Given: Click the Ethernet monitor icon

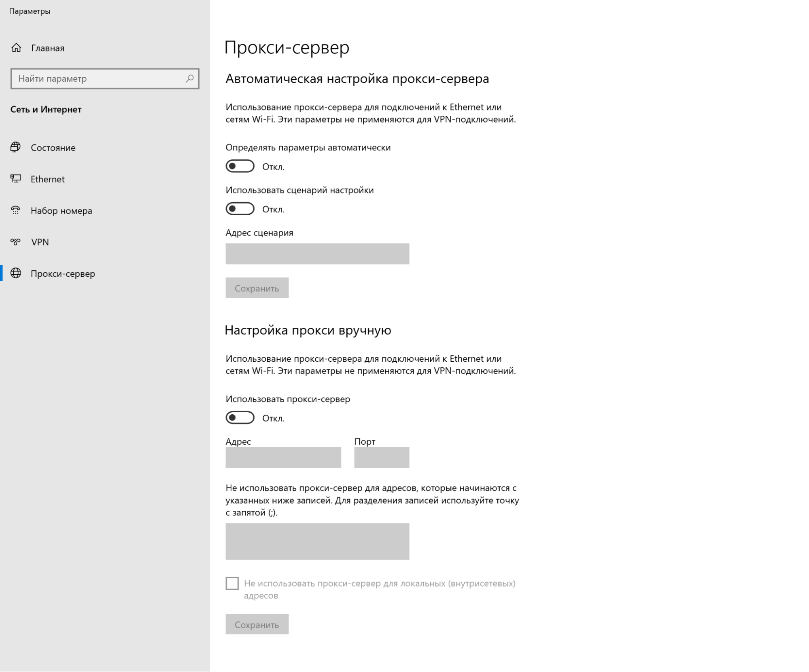Looking at the screenshot, I should point(15,179).
